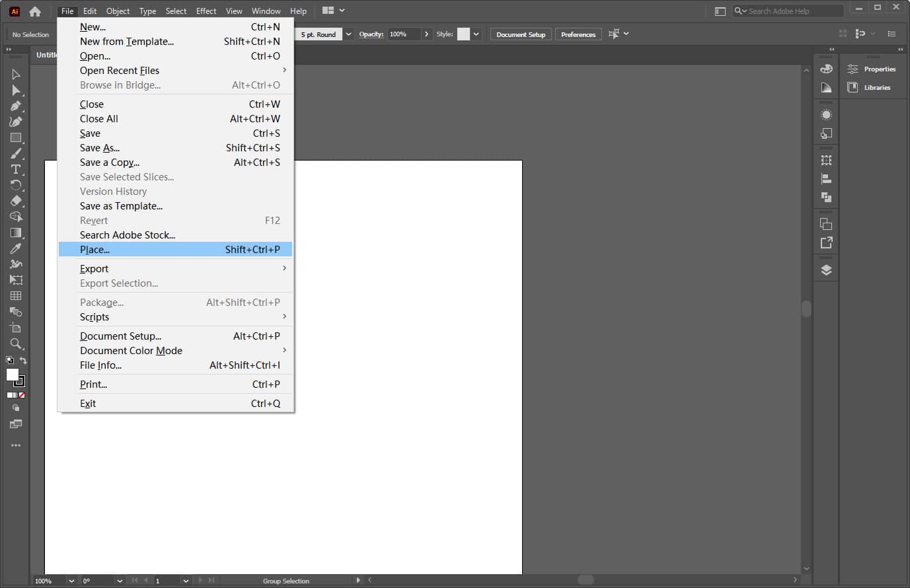Open the Artboards panel icon
910x588 pixels.
826,224
